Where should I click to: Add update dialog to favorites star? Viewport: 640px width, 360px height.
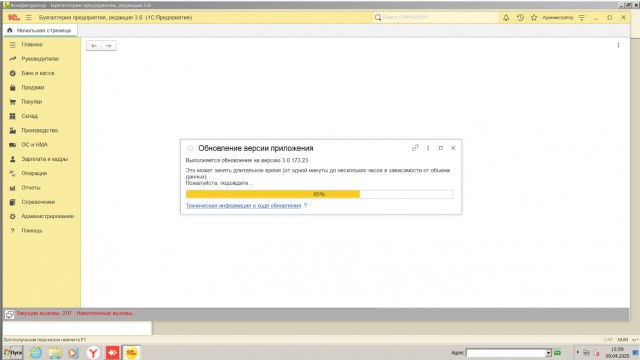tap(190, 148)
